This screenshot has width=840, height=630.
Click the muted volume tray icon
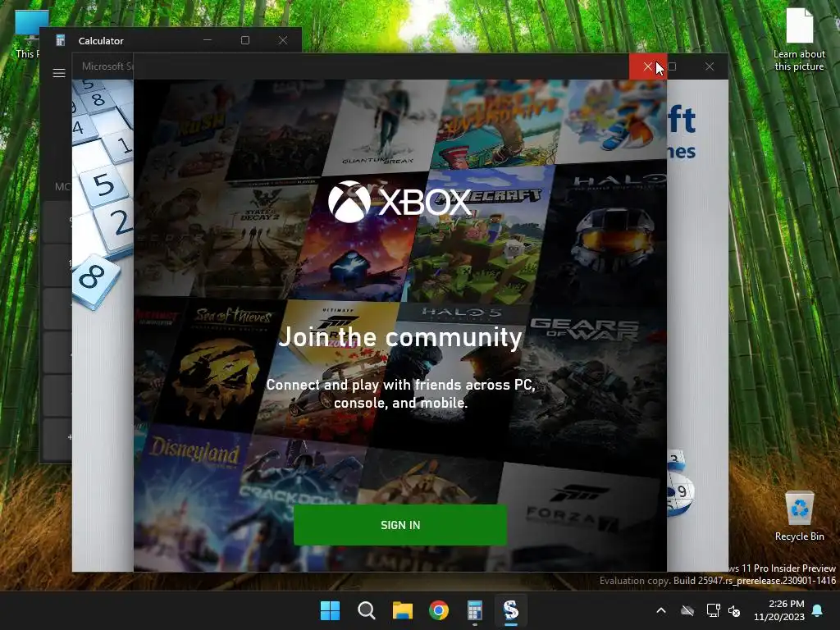click(734, 610)
